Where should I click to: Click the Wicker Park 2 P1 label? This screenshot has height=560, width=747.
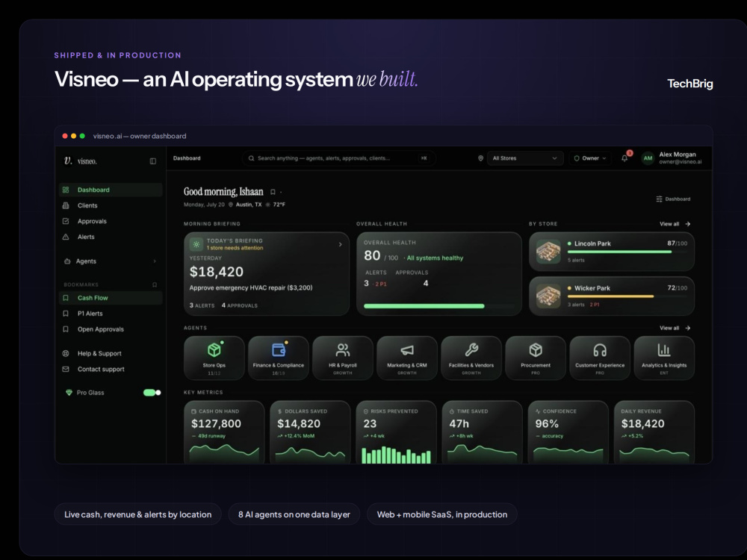click(x=595, y=305)
